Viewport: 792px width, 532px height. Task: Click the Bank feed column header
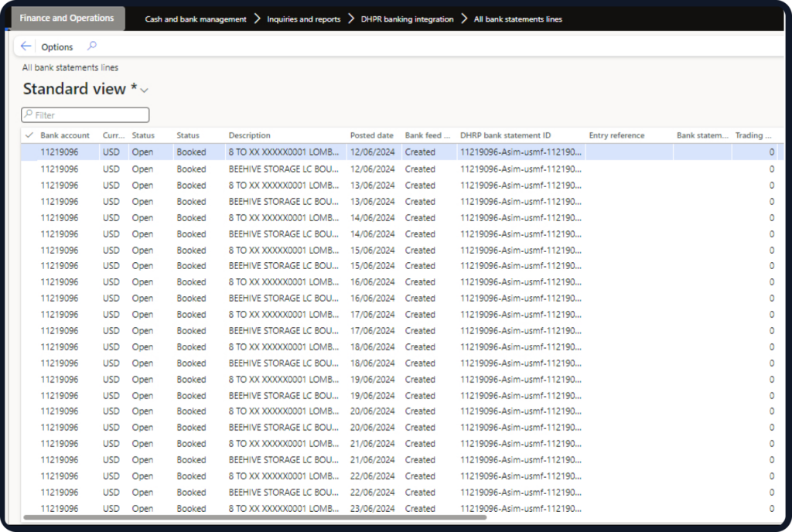(x=427, y=135)
